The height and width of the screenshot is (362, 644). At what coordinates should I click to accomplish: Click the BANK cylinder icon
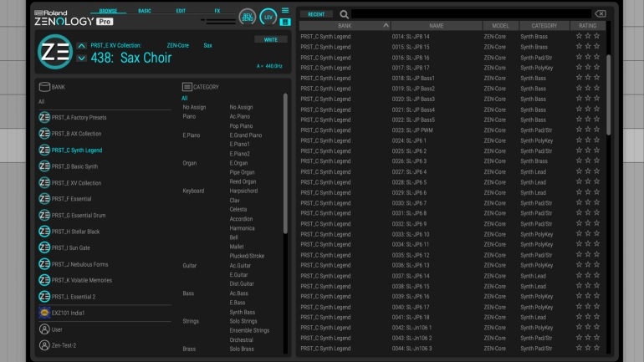point(44,87)
